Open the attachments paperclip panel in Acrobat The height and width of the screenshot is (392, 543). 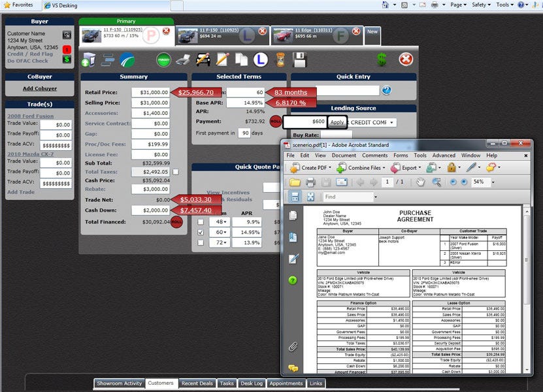(x=293, y=347)
